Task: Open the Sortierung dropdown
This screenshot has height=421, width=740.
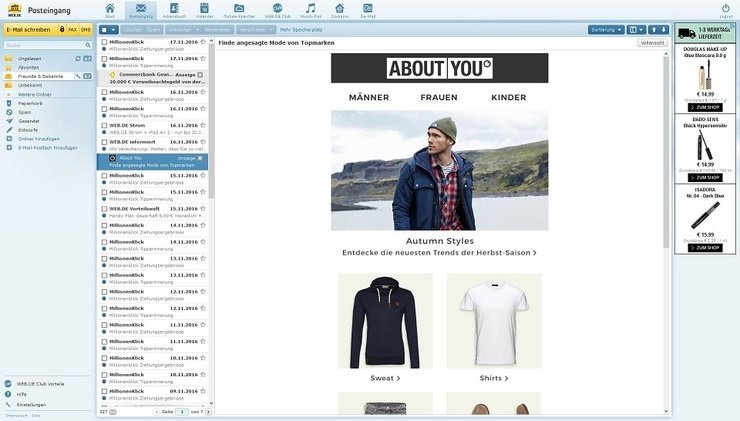Action: coord(606,29)
